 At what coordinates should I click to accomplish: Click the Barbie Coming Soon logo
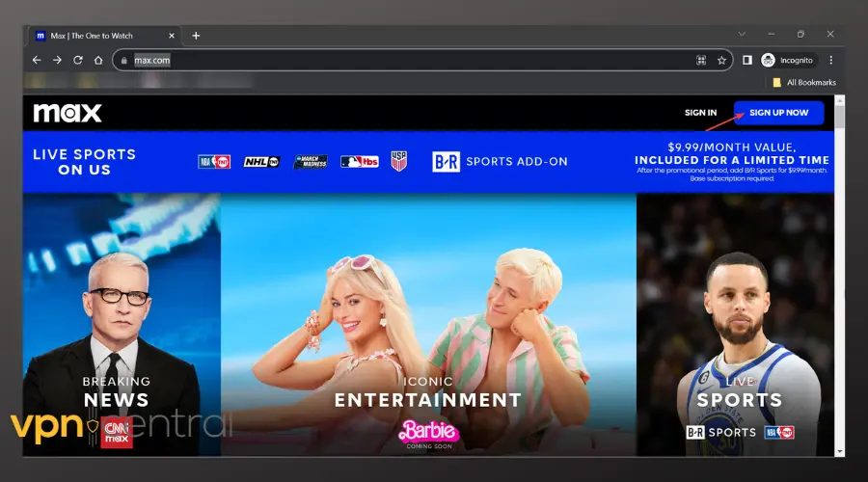point(429,435)
